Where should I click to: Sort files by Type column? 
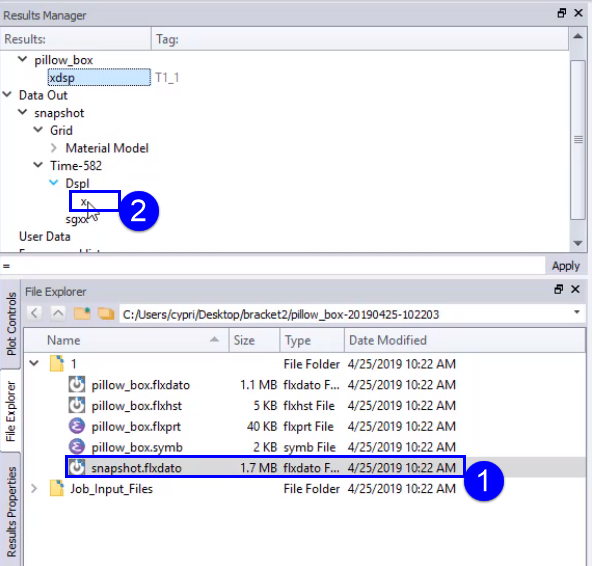312,340
